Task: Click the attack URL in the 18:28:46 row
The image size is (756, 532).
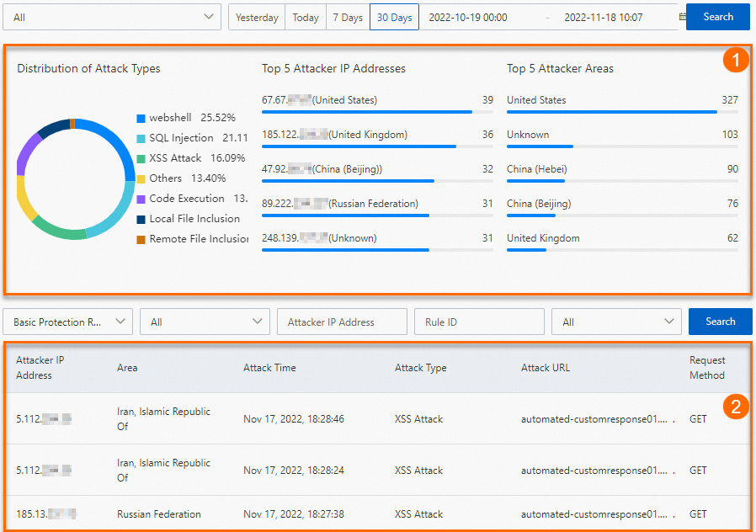Action: point(598,419)
